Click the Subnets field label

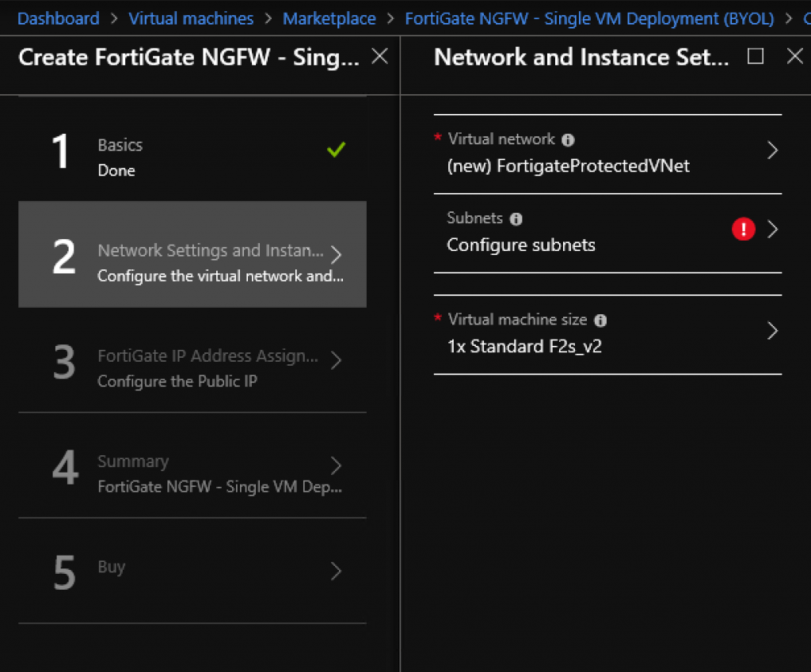pyautogui.click(x=475, y=218)
